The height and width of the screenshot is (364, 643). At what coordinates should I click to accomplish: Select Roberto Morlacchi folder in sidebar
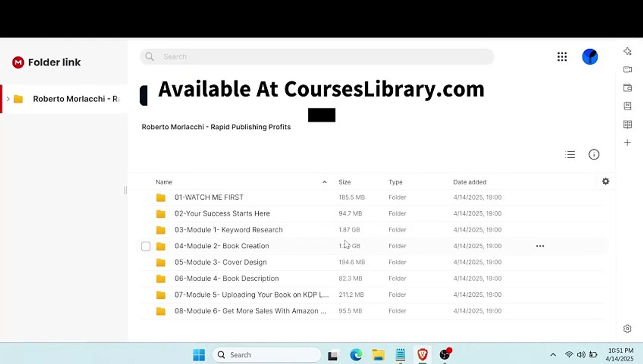click(65, 99)
